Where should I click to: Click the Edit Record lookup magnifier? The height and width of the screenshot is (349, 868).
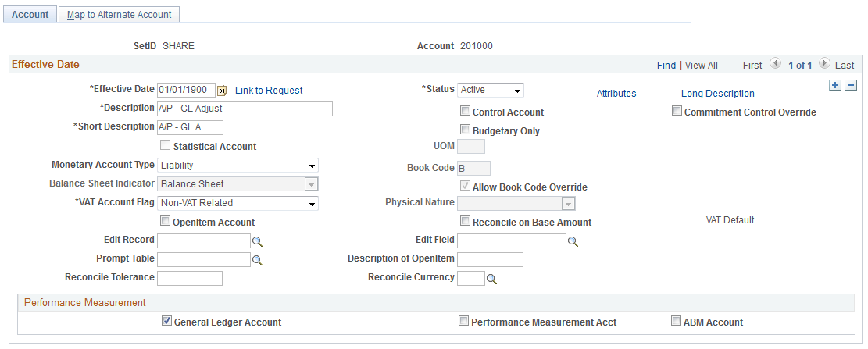[257, 241]
